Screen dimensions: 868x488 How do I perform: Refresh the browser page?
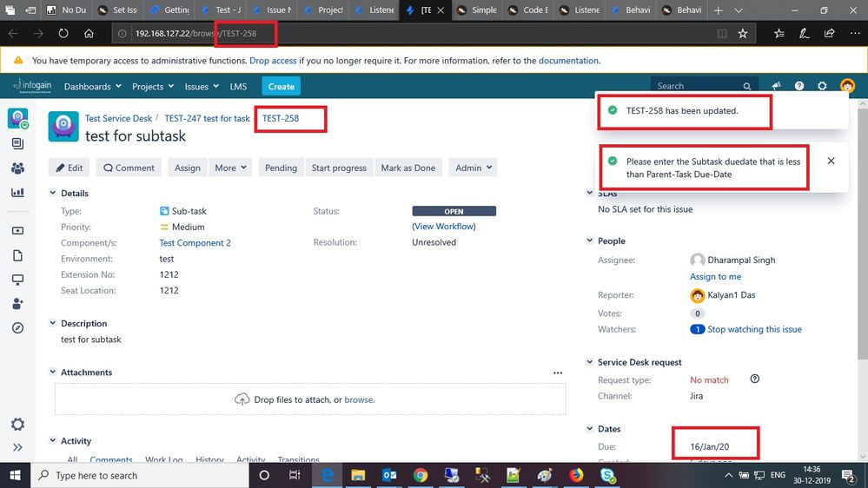[x=63, y=33]
